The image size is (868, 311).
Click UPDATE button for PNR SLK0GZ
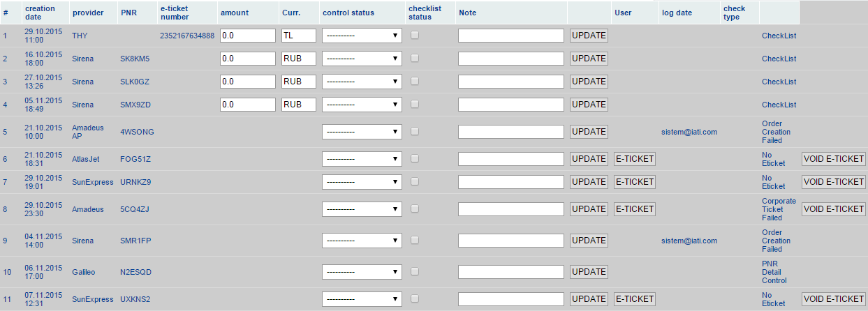click(589, 82)
